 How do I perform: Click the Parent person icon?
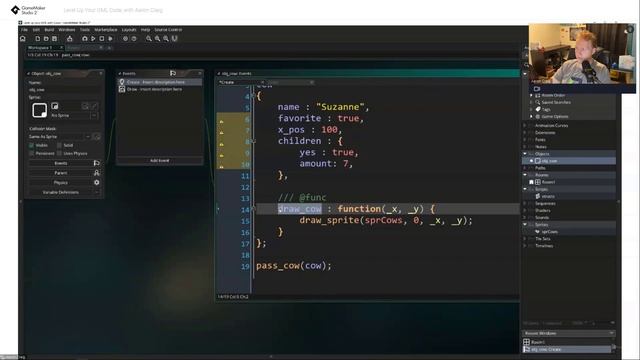97,173
